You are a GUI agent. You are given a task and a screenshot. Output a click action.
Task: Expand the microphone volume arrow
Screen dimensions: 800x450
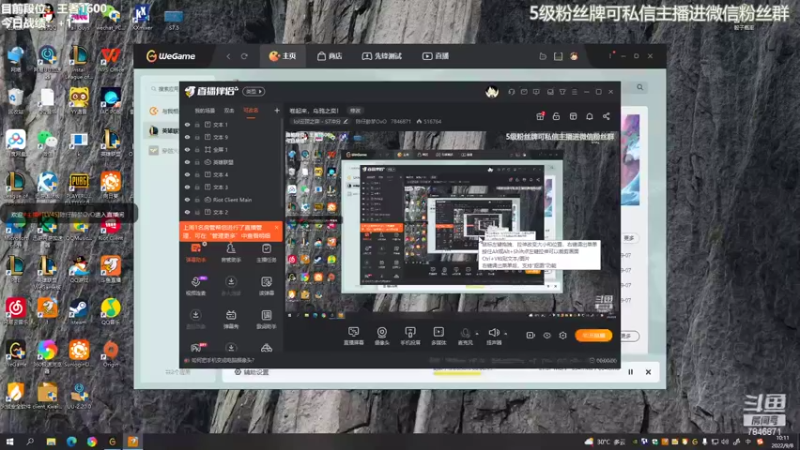(x=477, y=334)
